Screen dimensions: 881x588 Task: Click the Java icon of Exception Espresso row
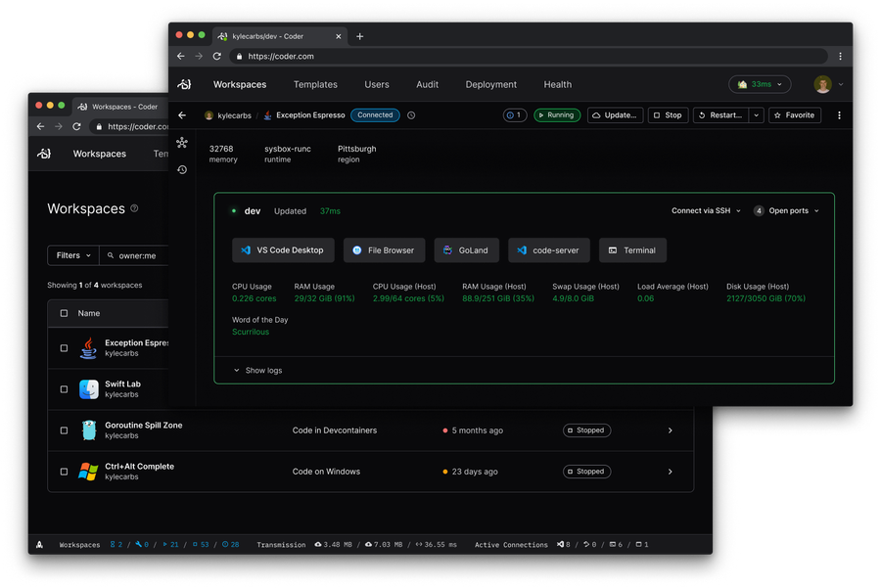click(88, 348)
